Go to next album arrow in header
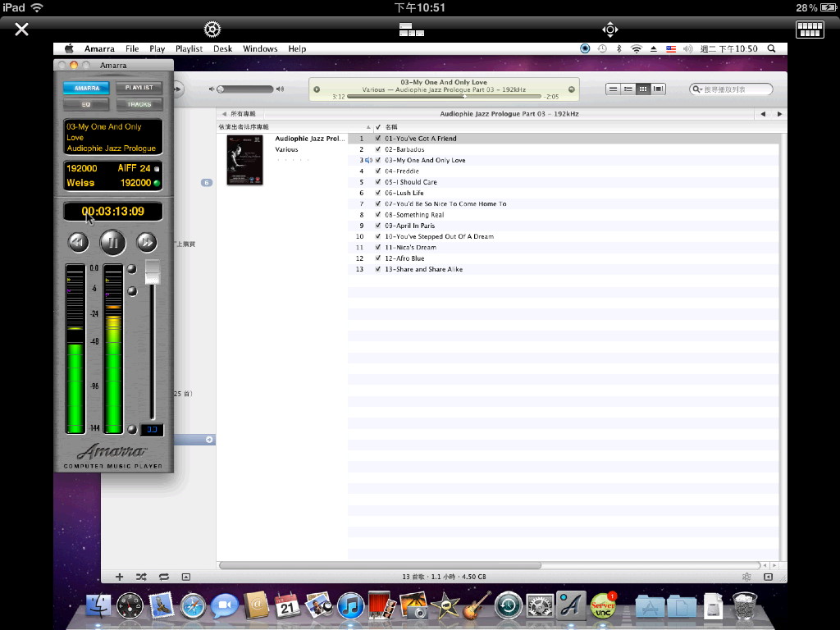 coord(779,113)
